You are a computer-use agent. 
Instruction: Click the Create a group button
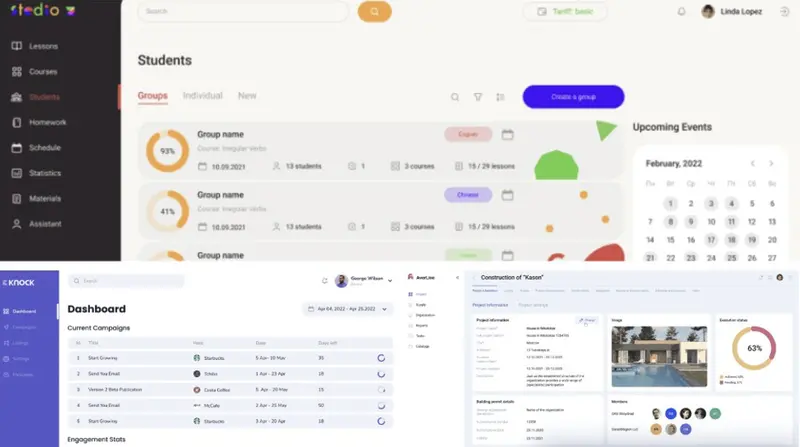[x=573, y=97]
